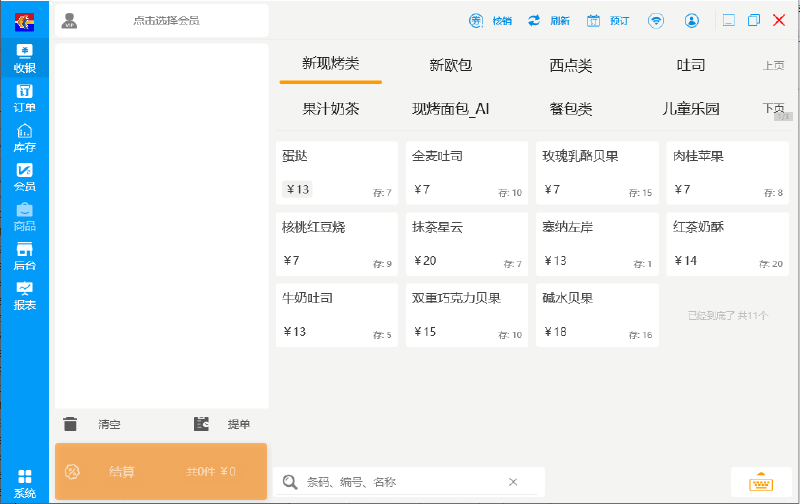Click the search magnifier icon

290,482
